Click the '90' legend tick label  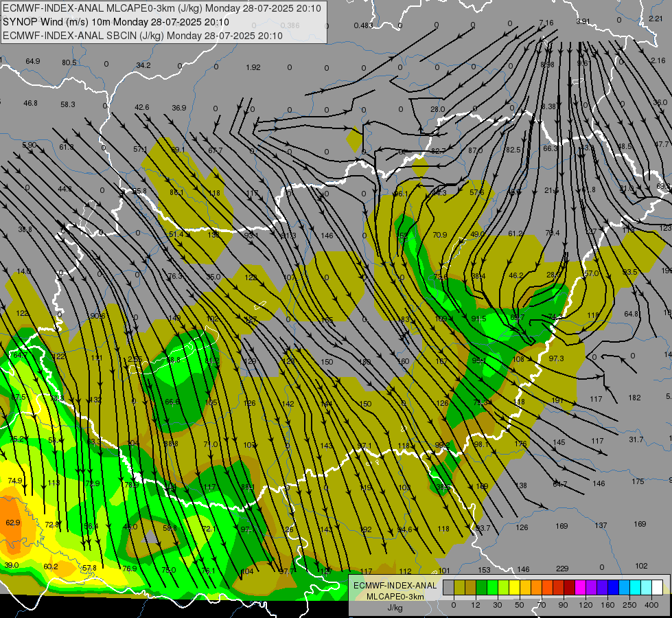(x=563, y=605)
